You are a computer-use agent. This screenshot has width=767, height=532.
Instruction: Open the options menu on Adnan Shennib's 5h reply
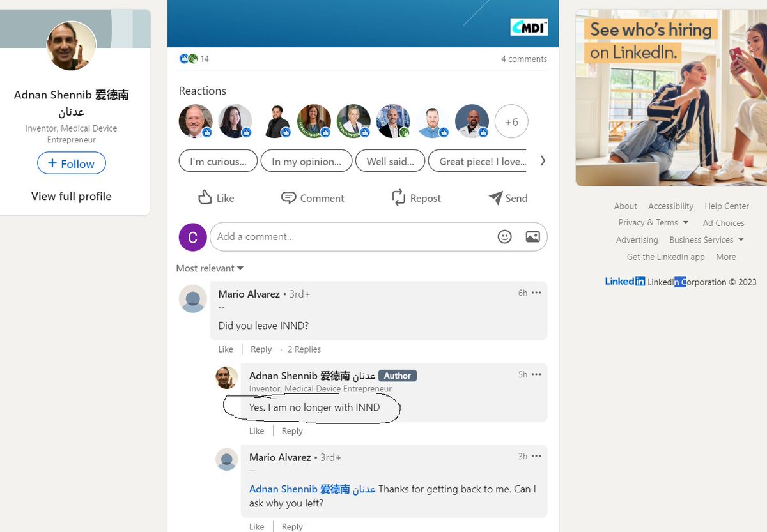(x=536, y=375)
